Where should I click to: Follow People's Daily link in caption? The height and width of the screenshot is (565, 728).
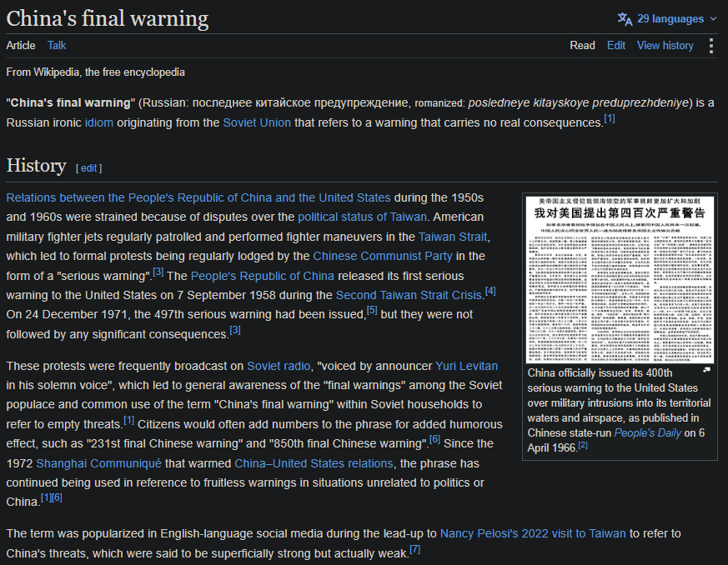(648, 432)
